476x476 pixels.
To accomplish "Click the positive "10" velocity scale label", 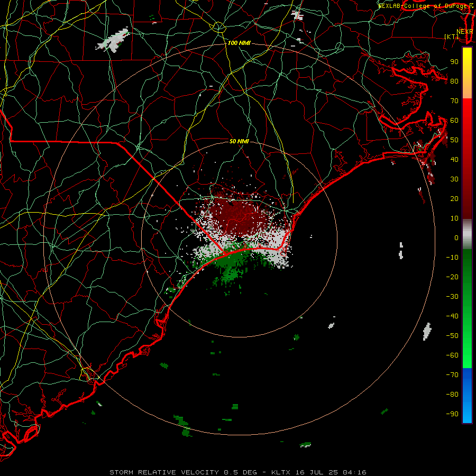I will coord(454,218).
